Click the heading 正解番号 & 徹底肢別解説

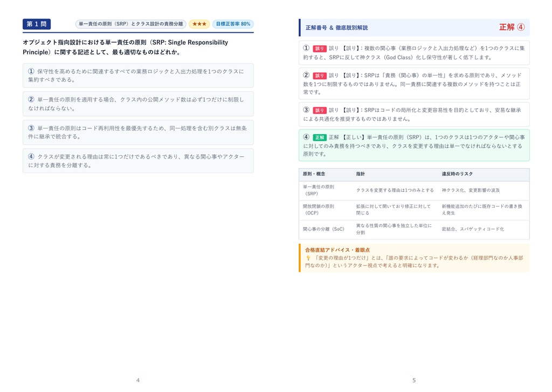[336, 27]
